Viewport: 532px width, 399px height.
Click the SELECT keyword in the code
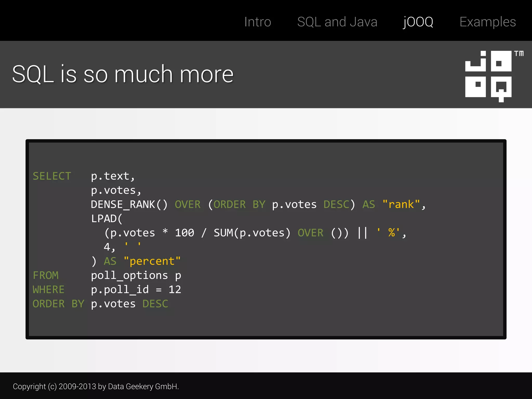click(x=52, y=176)
